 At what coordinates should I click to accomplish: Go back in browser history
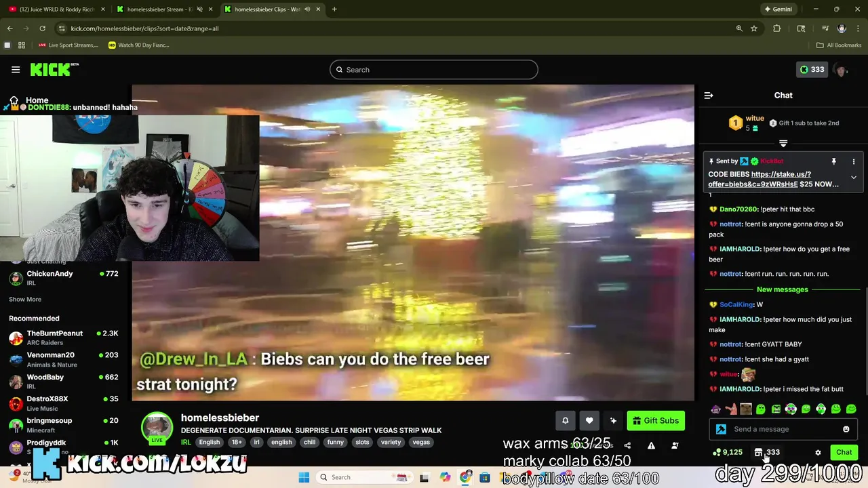pos(9,28)
